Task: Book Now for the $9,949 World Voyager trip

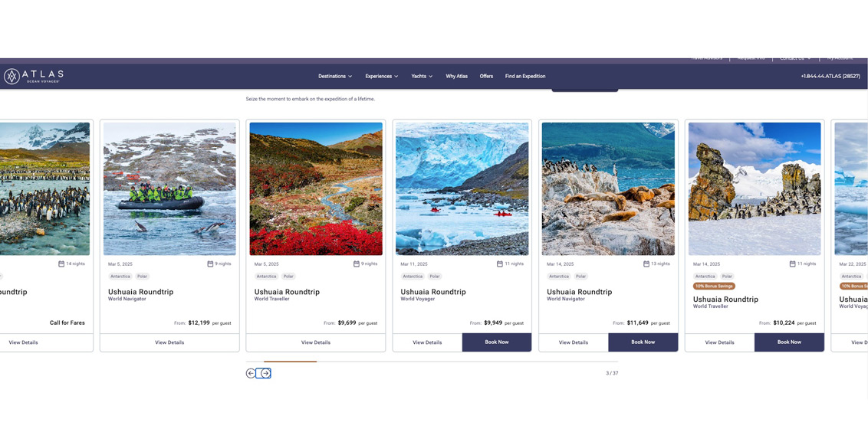Action: (497, 342)
